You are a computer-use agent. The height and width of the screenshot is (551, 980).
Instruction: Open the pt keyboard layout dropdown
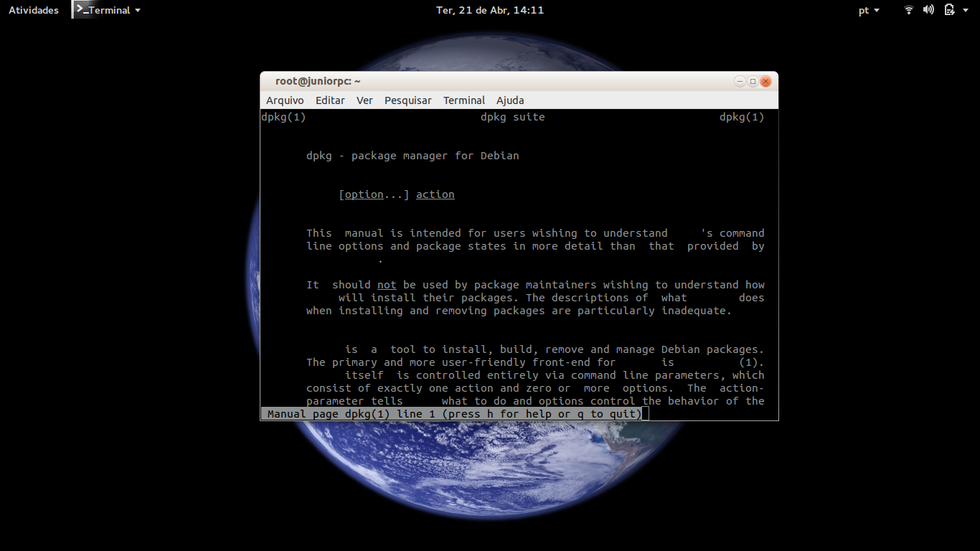869,10
